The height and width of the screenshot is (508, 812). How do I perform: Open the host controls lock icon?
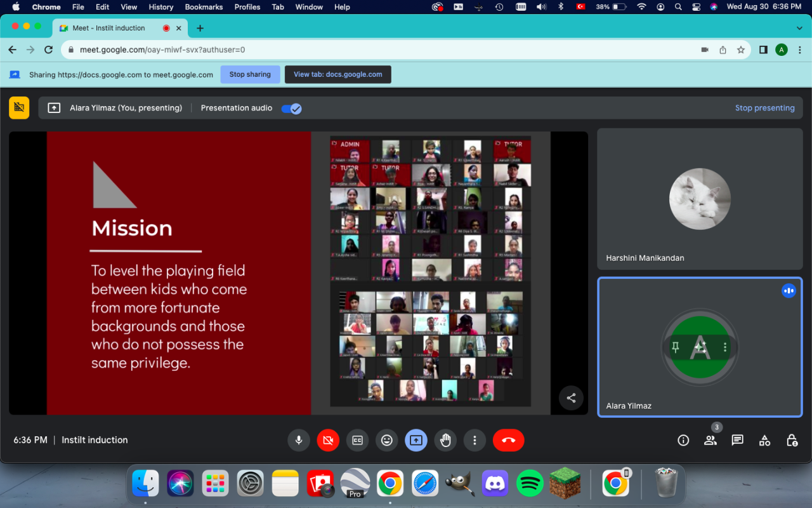(x=792, y=440)
